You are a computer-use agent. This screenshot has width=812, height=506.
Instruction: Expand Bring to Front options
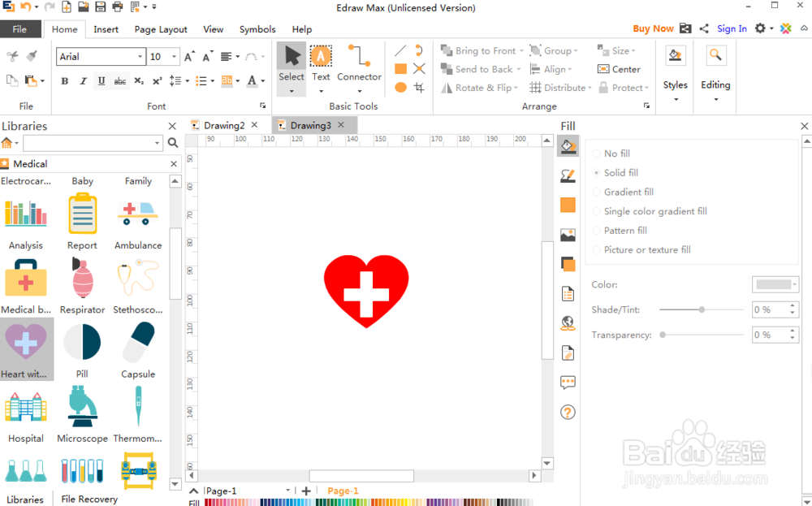point(521,50)
